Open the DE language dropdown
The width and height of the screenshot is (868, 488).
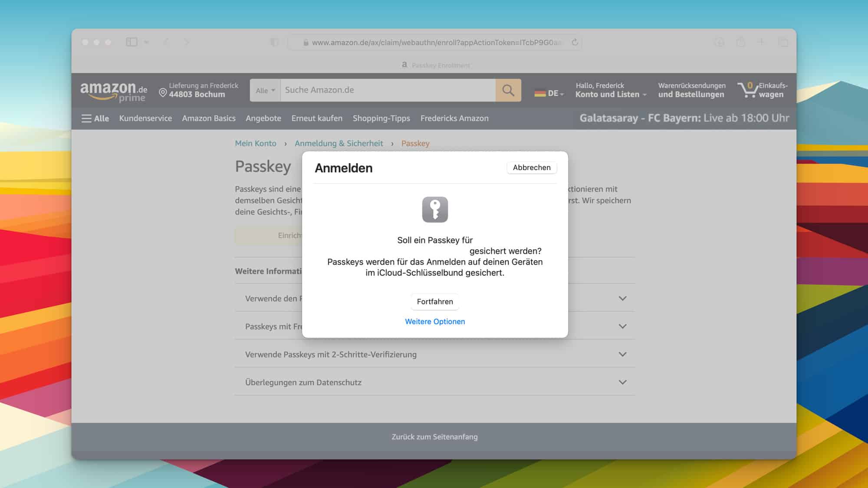[x=549, y=93]
